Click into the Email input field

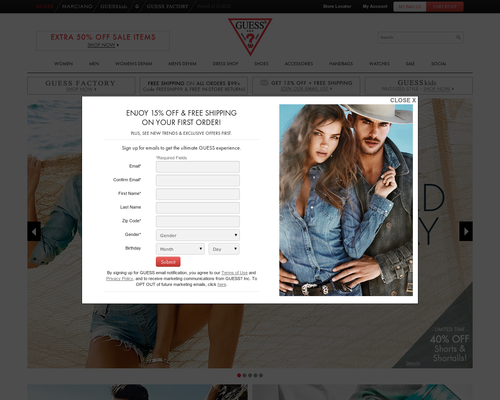pos(198,167)
